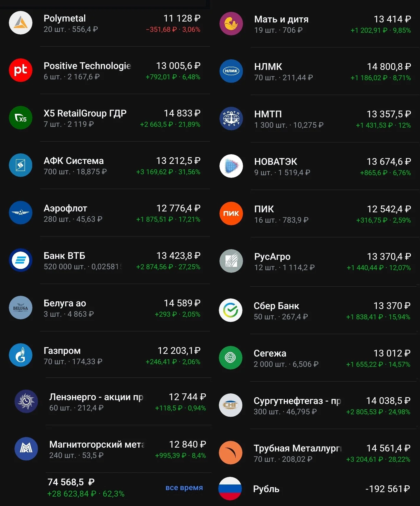Tap the НЛМК blue logo
This screenshot has height=506, width=420.
(x=231, y=71)
